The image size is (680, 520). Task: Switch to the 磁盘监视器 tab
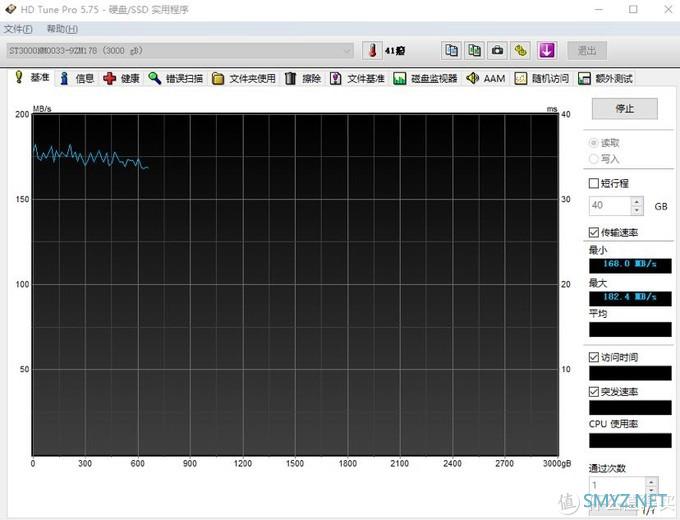point(425,78)
